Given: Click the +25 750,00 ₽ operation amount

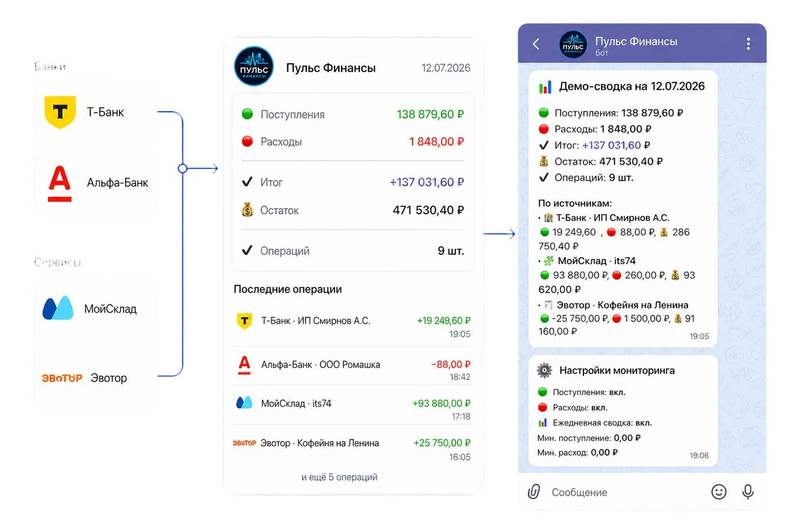Looking at the screenshot, I should coord(442,443).
